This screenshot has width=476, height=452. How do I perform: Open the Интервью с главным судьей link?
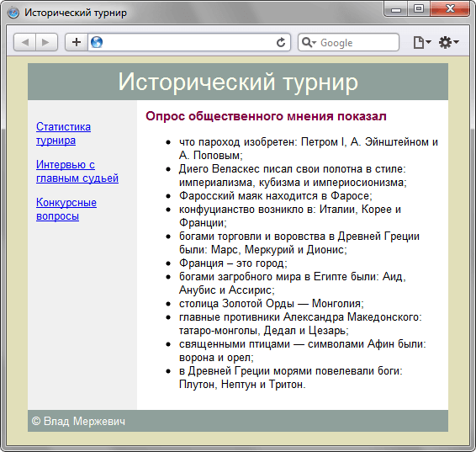[77, 171]
